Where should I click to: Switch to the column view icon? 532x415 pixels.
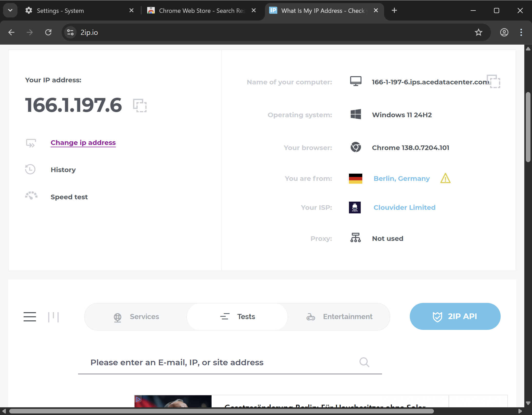(x=53, y=317)
